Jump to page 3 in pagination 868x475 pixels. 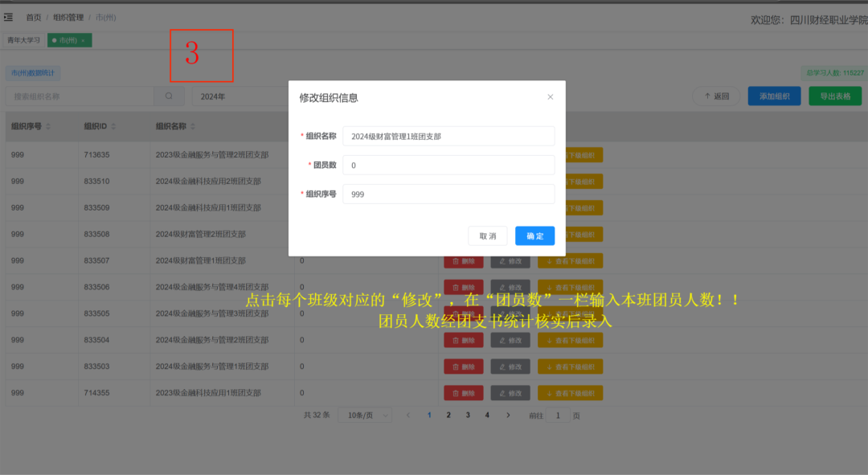pyautogui.click(x=468, y=416)
